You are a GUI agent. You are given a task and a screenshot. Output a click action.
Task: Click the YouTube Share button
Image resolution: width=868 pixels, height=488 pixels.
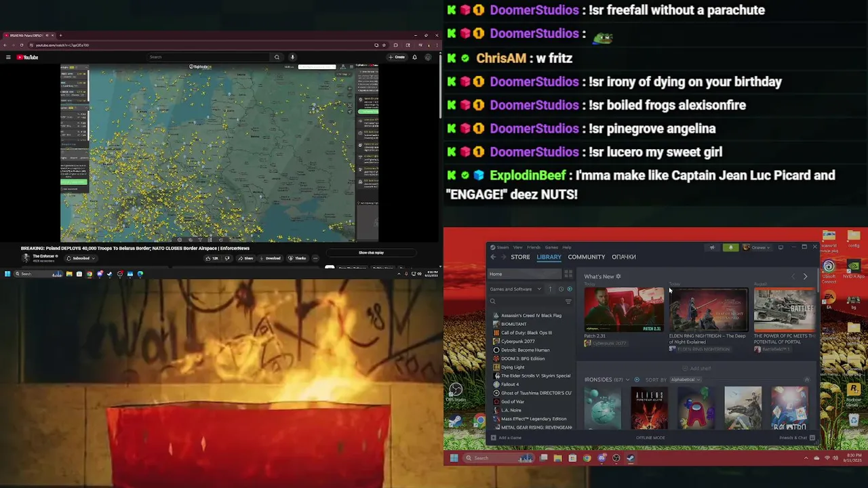coord(245,258)
